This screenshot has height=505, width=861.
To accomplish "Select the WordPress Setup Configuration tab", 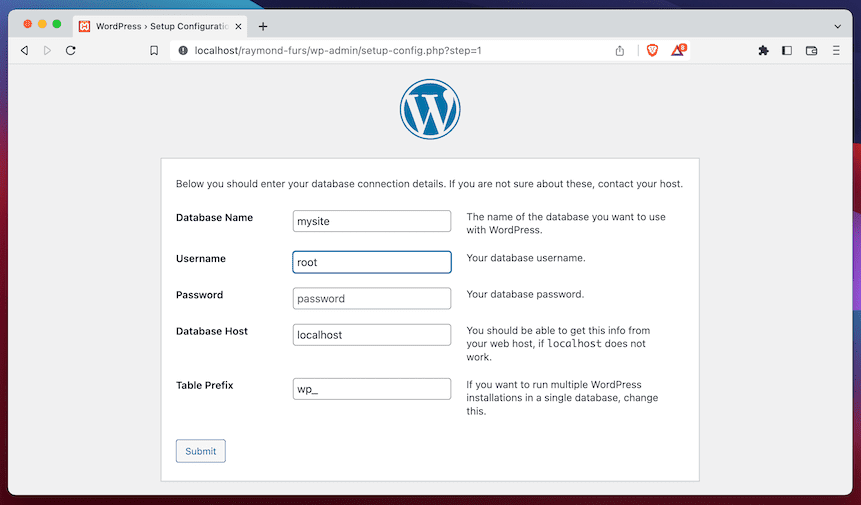I will 160,26.
